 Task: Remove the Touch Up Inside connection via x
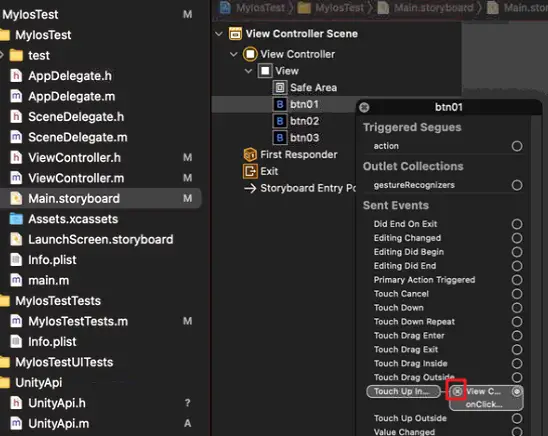pos(457,391)
